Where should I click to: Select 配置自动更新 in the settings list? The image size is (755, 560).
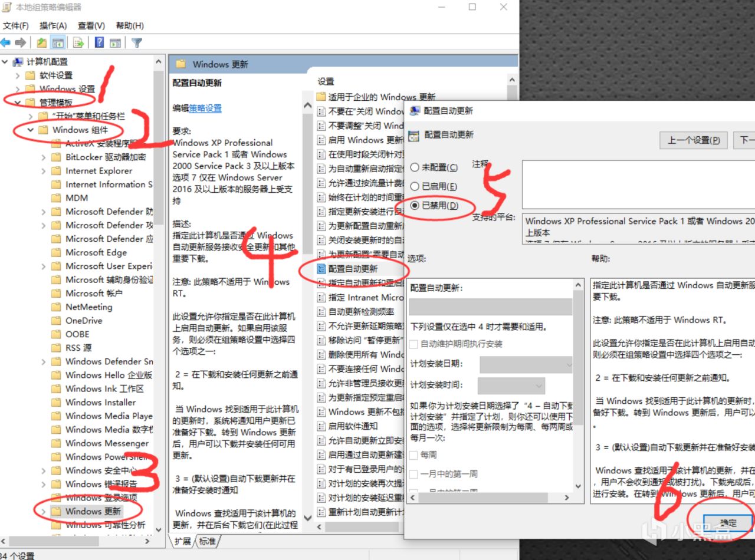353,269
